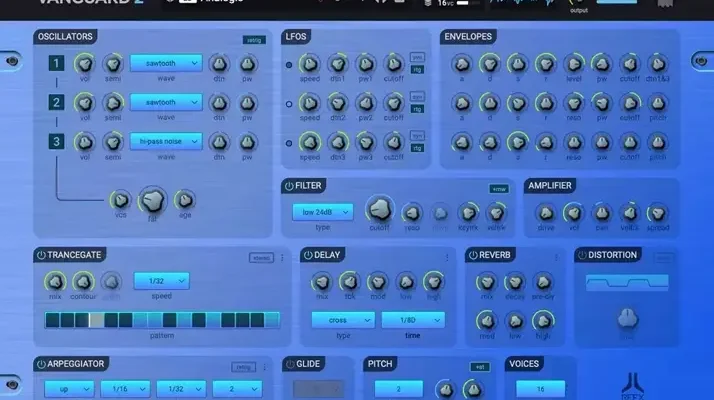The height and width of the screenshot is (400, 714).
Task: Toggle the Reverb power switch
Action: (473, 255)
